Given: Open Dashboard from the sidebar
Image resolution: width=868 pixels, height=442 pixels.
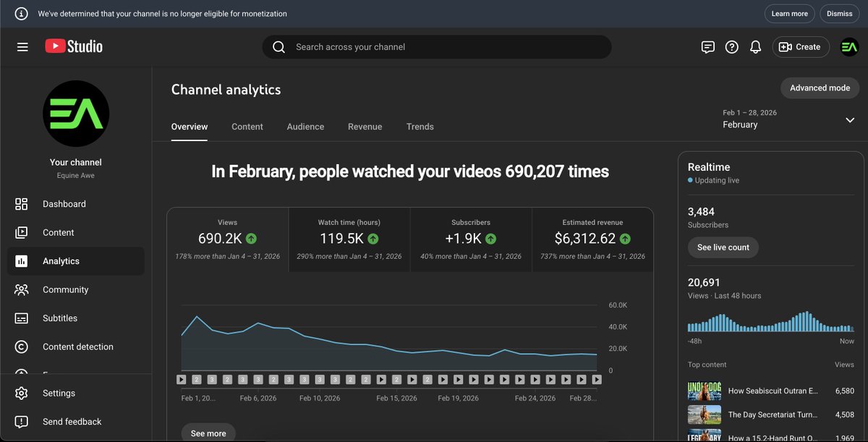Looking at the screenshot, I should (x=76, y=204).
